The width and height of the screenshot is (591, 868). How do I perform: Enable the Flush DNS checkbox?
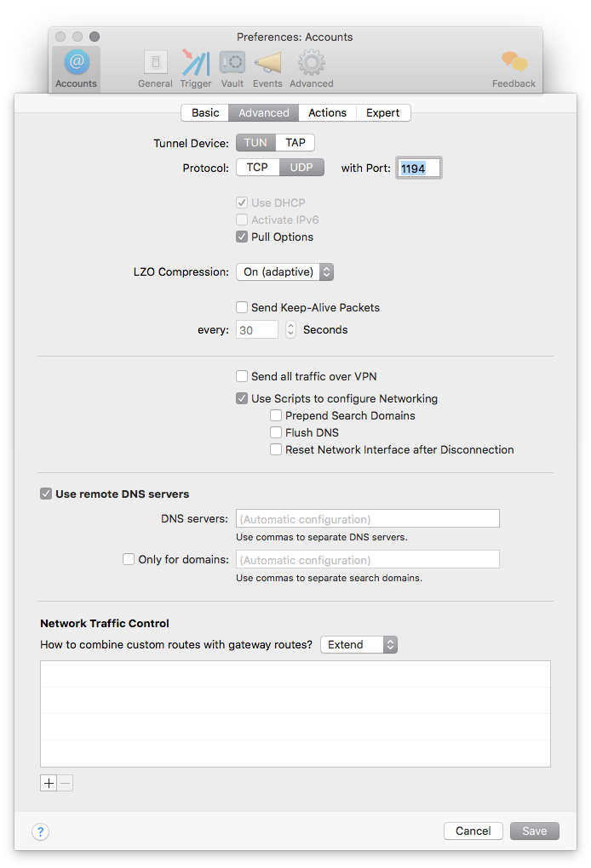(276, 432)
